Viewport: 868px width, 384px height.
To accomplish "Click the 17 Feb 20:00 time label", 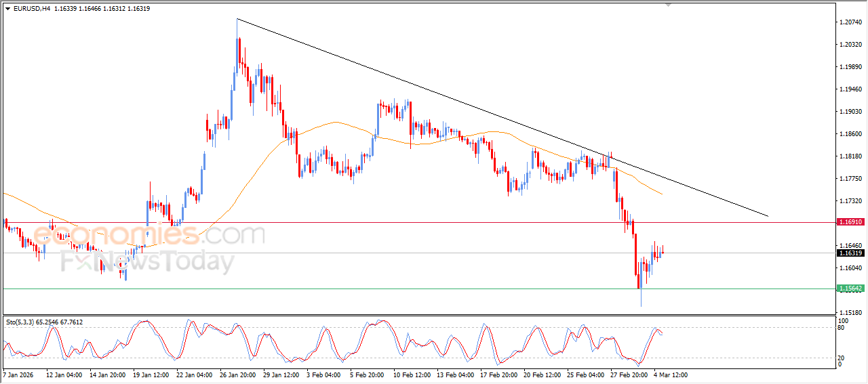I will [x=498, y=374].
